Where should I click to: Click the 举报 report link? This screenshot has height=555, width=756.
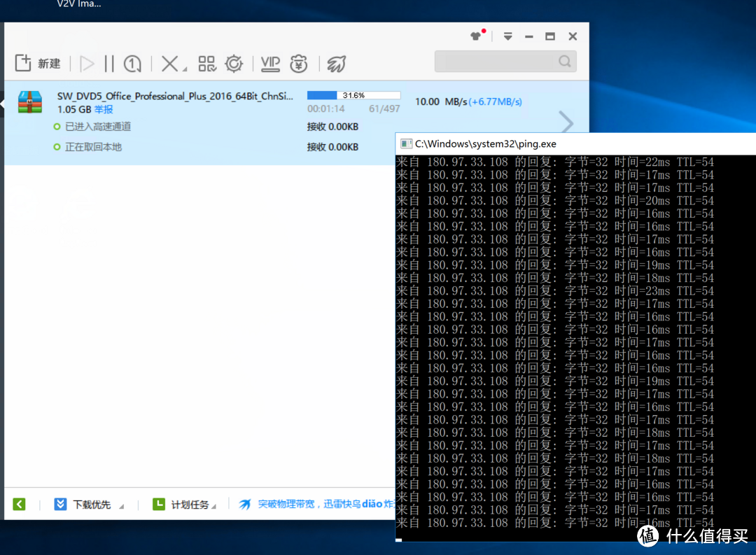(x=104, y=109)
